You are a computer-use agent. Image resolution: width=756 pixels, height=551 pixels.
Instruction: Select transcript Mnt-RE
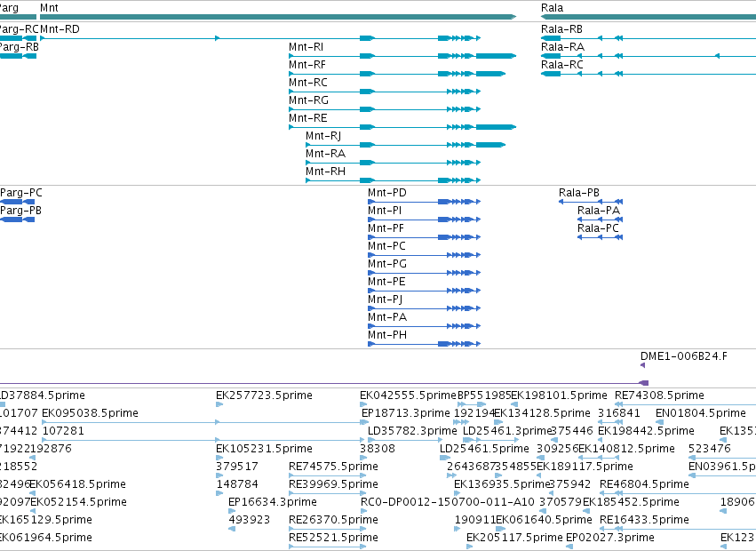coord(308,118)
